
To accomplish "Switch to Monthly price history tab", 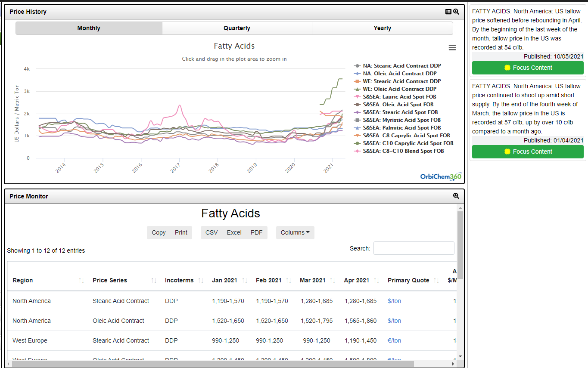I will pyautogui.click(x=89, y=28).
